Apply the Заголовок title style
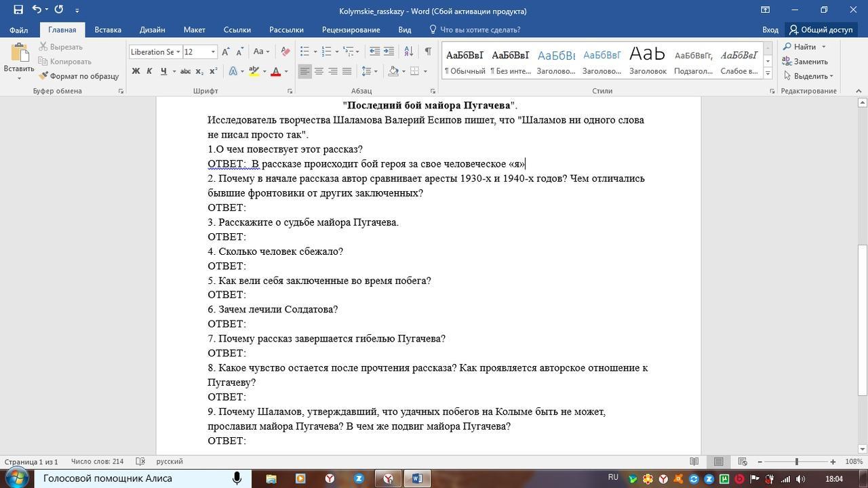Viewport: 868px width, 488px height. click(648, 60)
